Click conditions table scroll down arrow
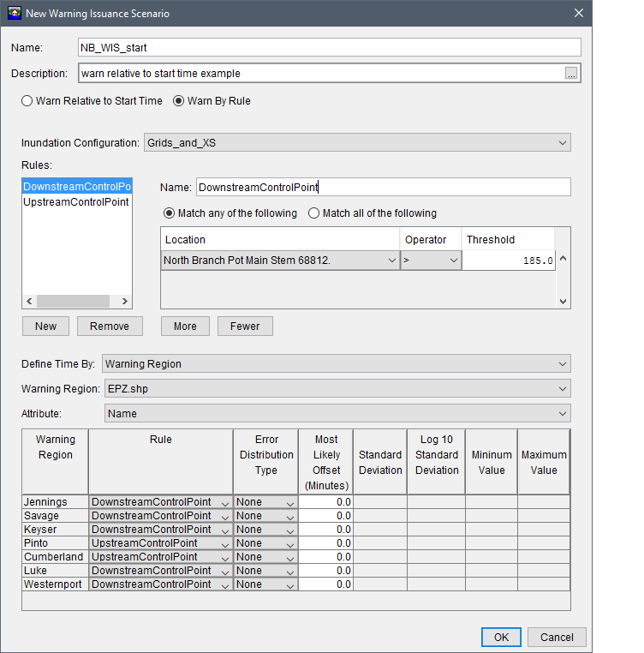Screen dimensions: 644x653 [x=563, y=301]
